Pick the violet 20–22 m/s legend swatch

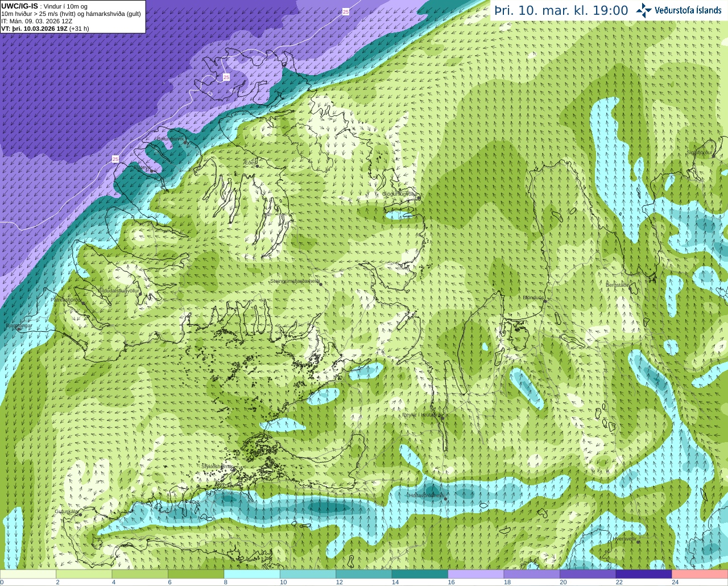588,574
